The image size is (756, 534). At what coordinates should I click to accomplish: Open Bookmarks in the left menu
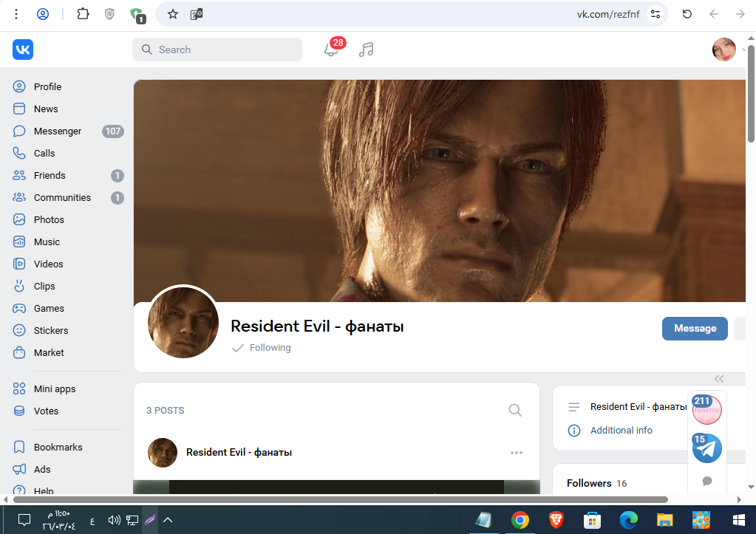[x=58, y=448]
